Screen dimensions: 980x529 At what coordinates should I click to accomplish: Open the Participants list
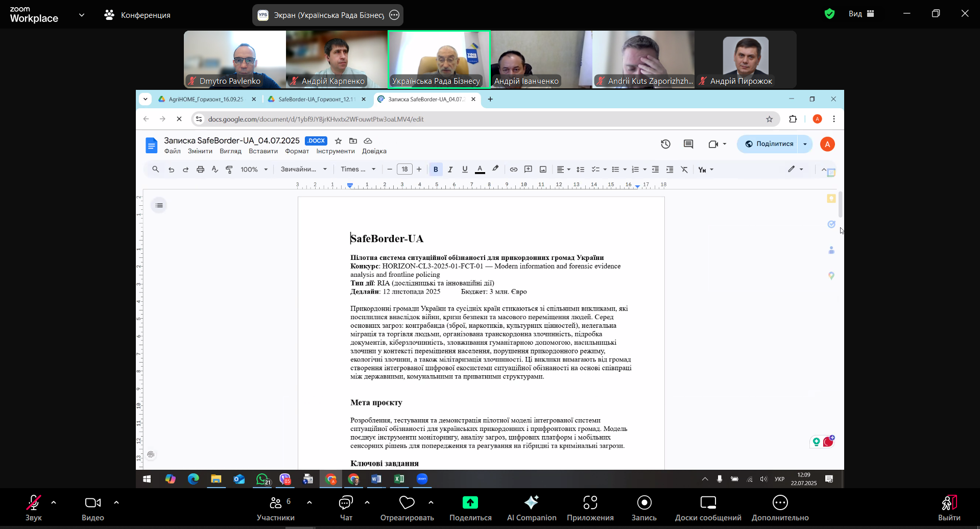(x=276, y=503)
